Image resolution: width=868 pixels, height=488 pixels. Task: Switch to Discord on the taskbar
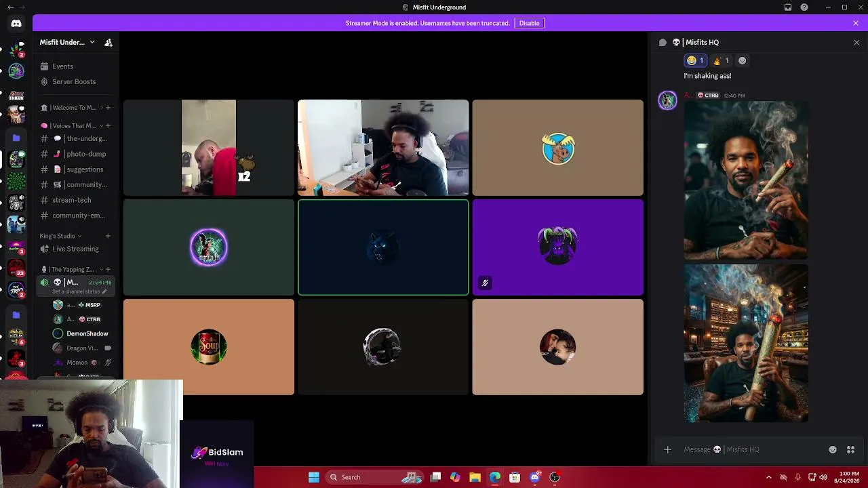[x=535, y=477]
